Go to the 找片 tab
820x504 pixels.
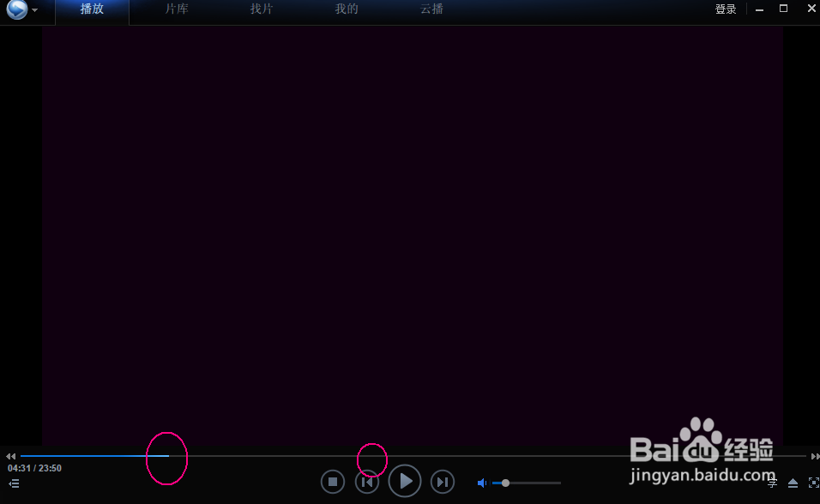pyautogui.click(x=262, y=9)
